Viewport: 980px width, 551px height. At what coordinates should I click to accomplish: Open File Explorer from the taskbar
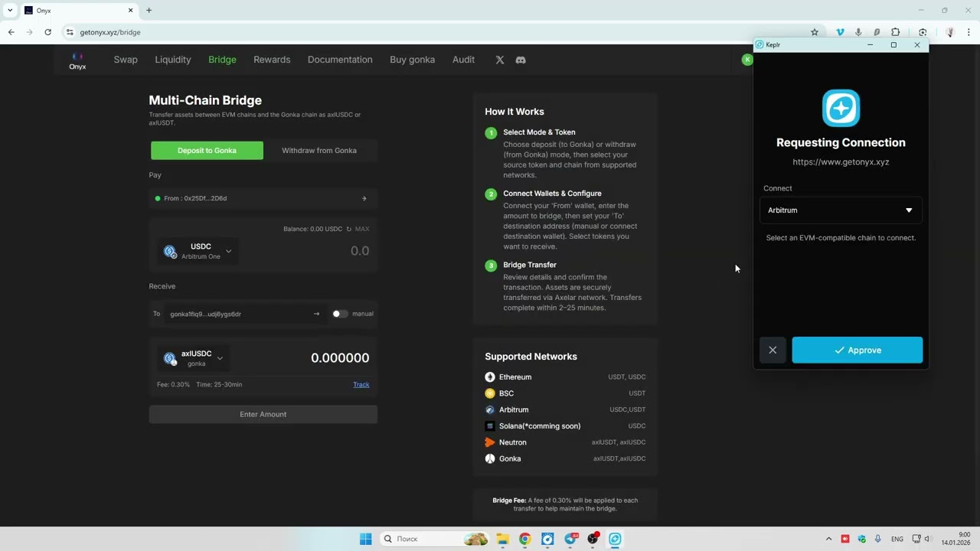[502, 539]
